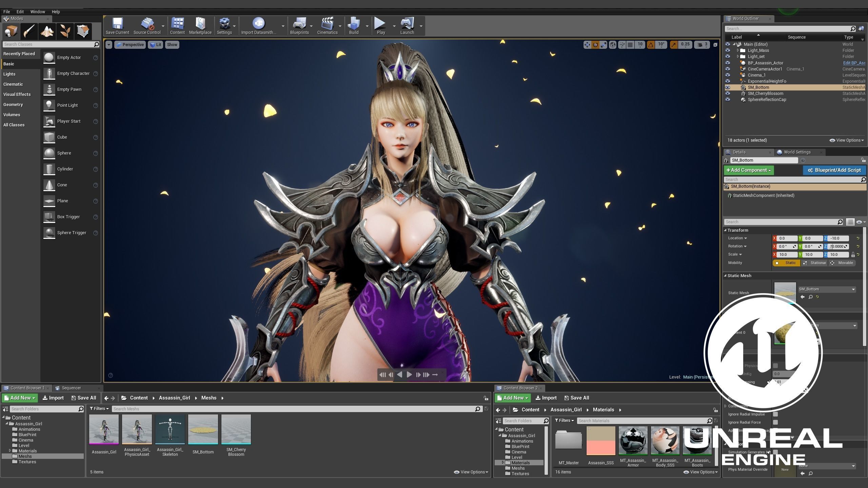The image size is (868, 488).
Task: Open the Edit menu
Action: click(20, 12)
